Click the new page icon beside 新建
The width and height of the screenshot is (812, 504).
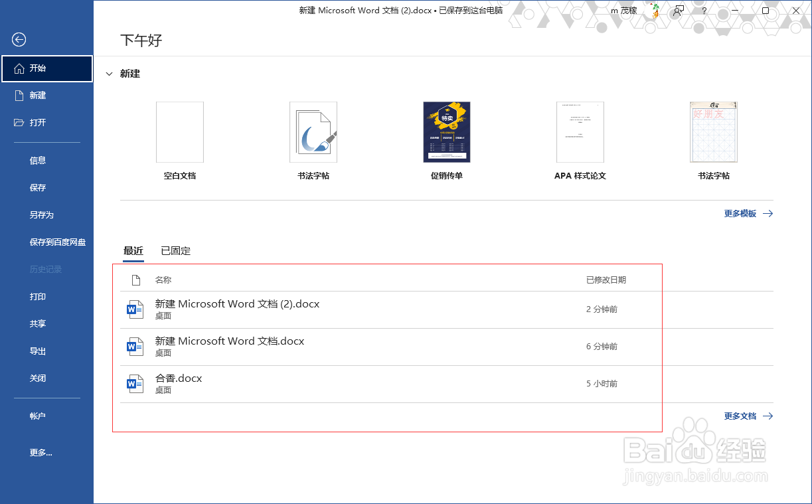(19, 96)
